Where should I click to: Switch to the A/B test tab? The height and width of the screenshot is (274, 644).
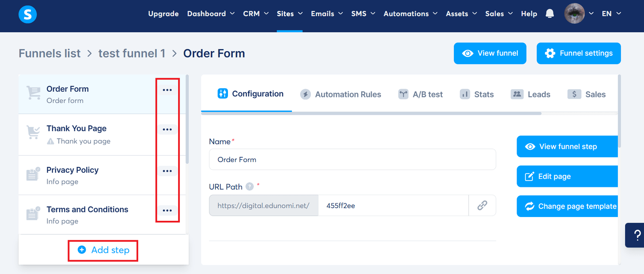(420, 94)
